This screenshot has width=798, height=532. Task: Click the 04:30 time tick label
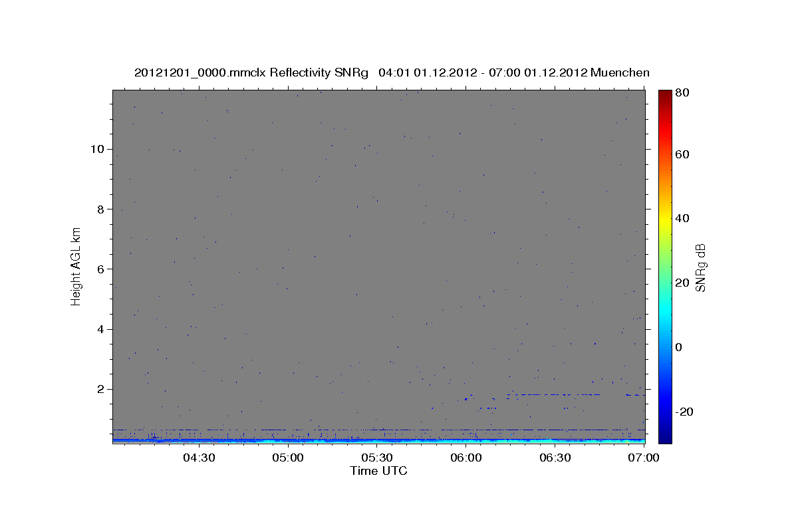click(199, 458)
